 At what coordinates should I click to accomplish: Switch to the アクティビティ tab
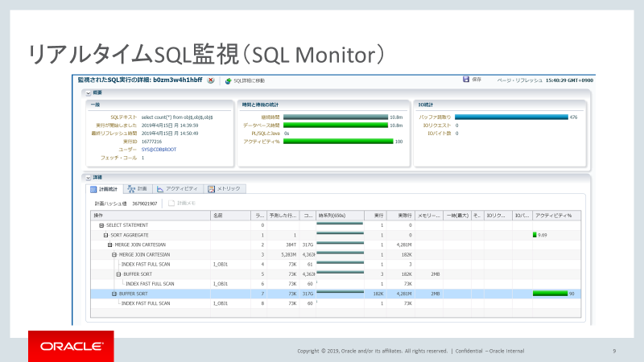177,189
